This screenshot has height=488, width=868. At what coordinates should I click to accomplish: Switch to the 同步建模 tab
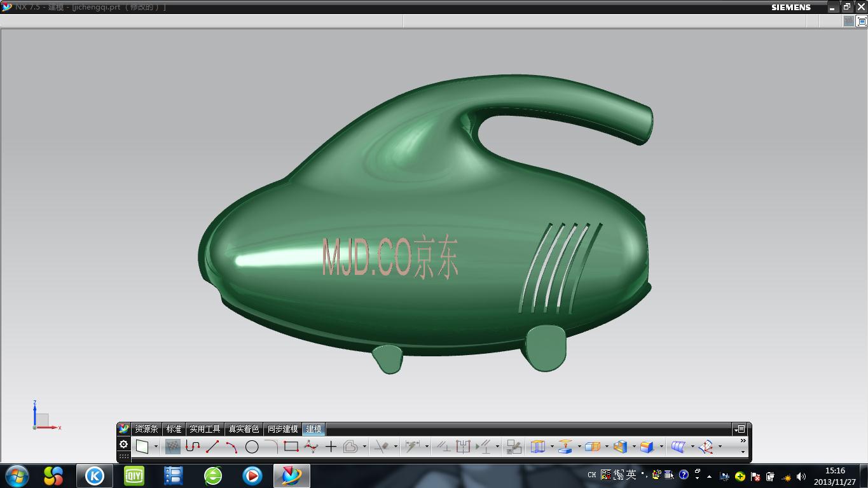point(283,429)
